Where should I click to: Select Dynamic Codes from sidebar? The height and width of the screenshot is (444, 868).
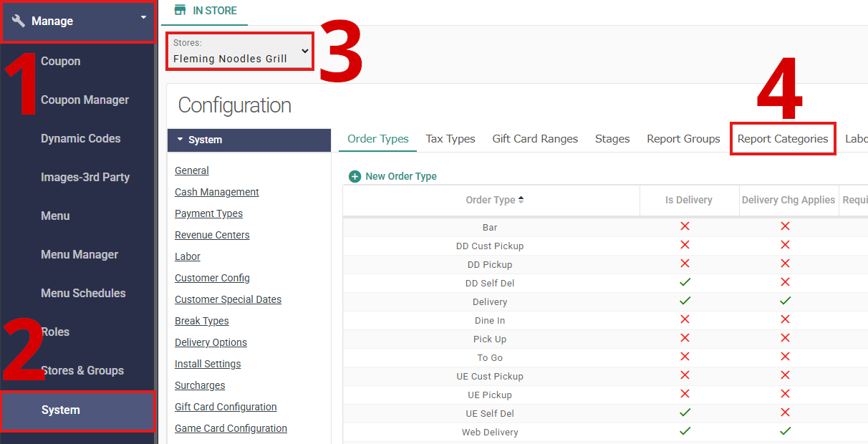[x=81, y=139]
